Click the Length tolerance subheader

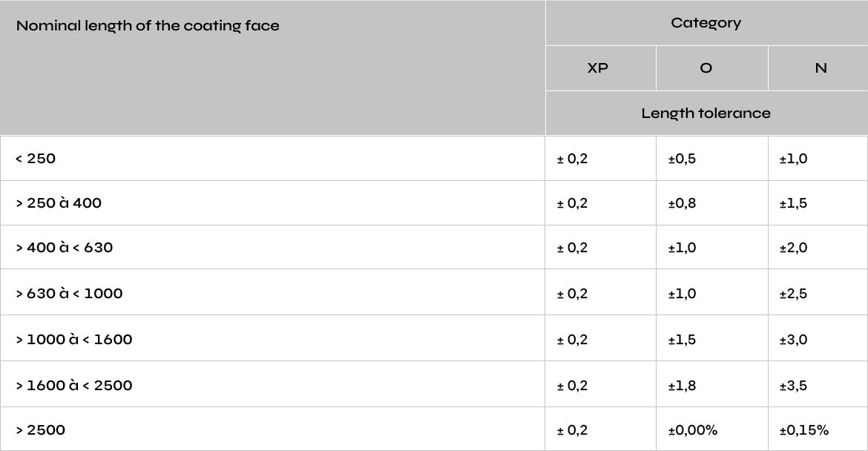coord(706,113)
